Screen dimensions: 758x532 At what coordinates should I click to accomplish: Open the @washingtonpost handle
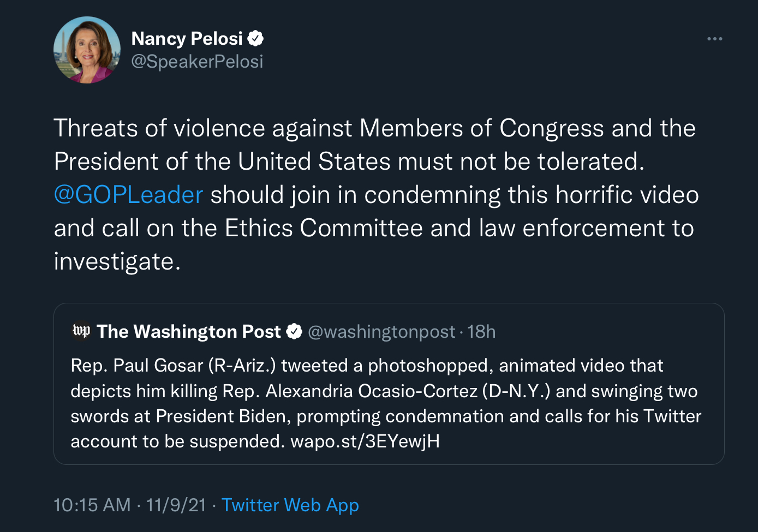(x=381, y=331)
